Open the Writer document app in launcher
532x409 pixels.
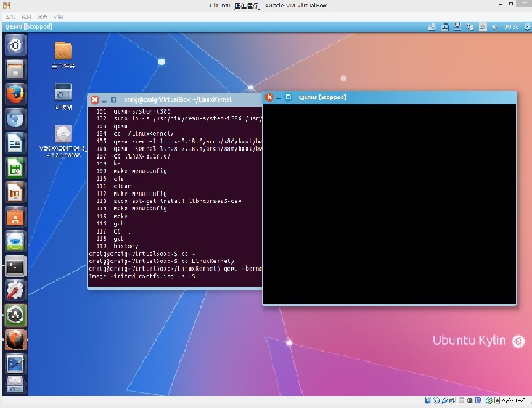(x=15, y=143)
